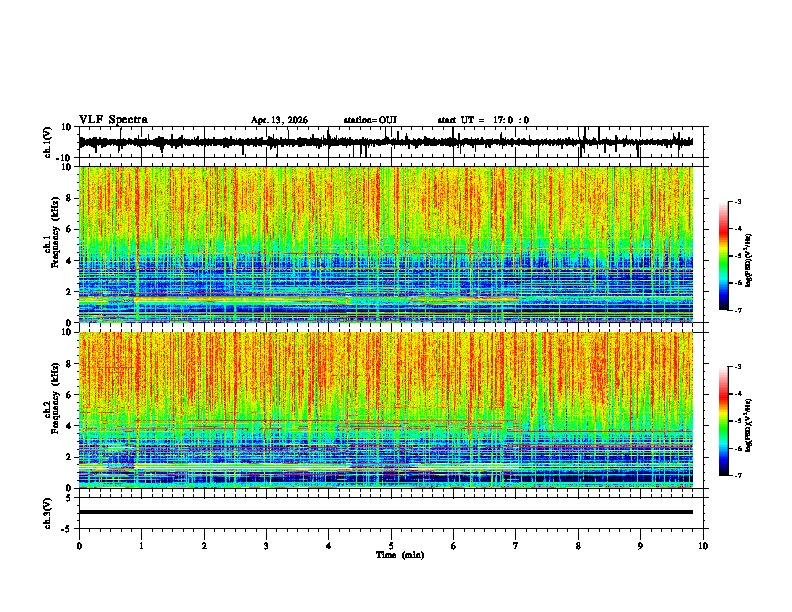Click the ch.2 "Frequency (kHz)" axis label
The height and width of the screenshot is (612, 792).
[55, 398]
